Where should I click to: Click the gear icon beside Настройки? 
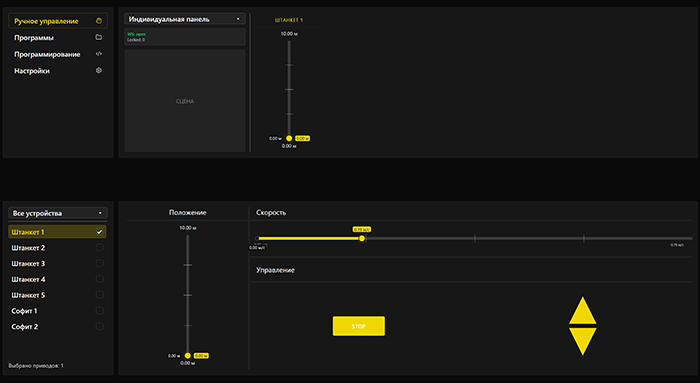pos(99,71)
